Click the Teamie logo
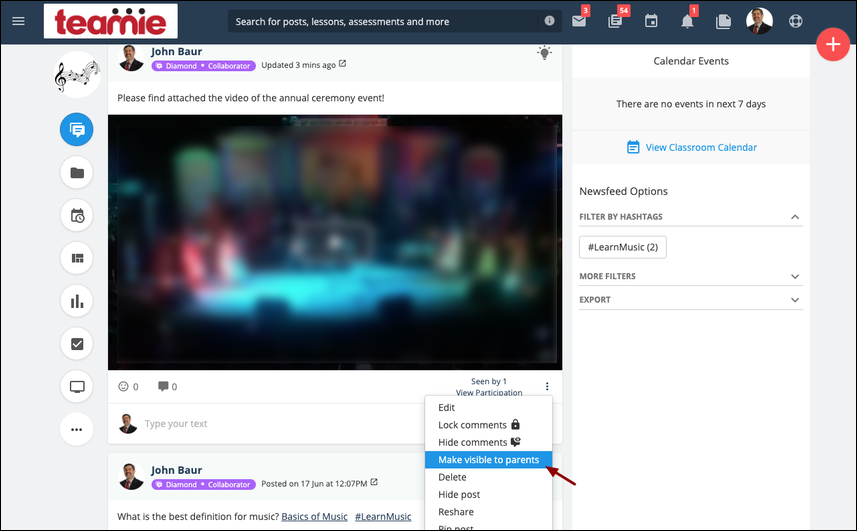857x531 pixels. point(110,21)
